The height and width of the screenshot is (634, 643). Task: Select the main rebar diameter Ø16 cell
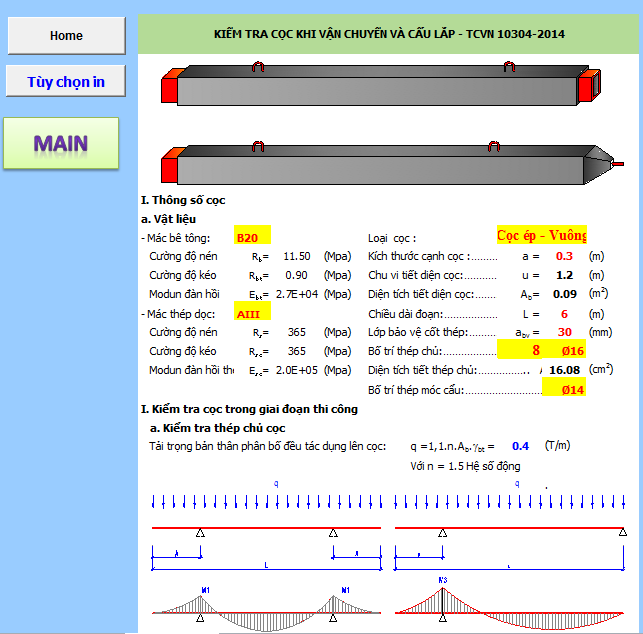tap(565, 350)
